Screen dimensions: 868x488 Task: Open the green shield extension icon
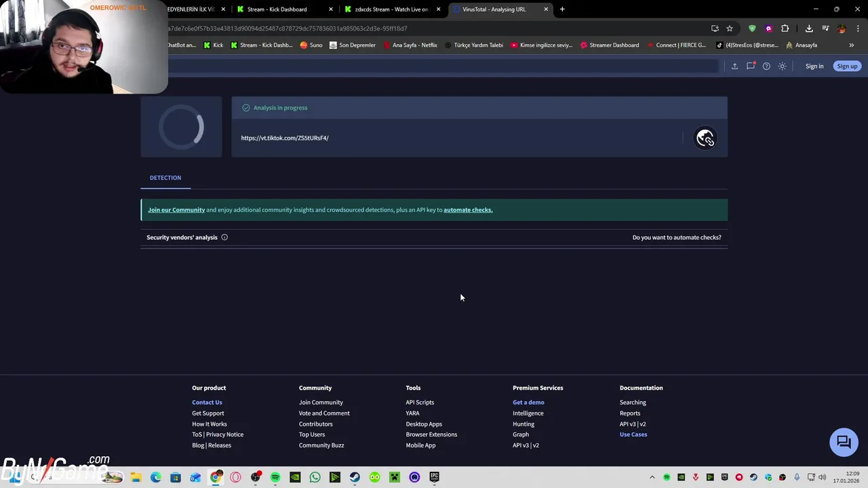tap(752, 28)
